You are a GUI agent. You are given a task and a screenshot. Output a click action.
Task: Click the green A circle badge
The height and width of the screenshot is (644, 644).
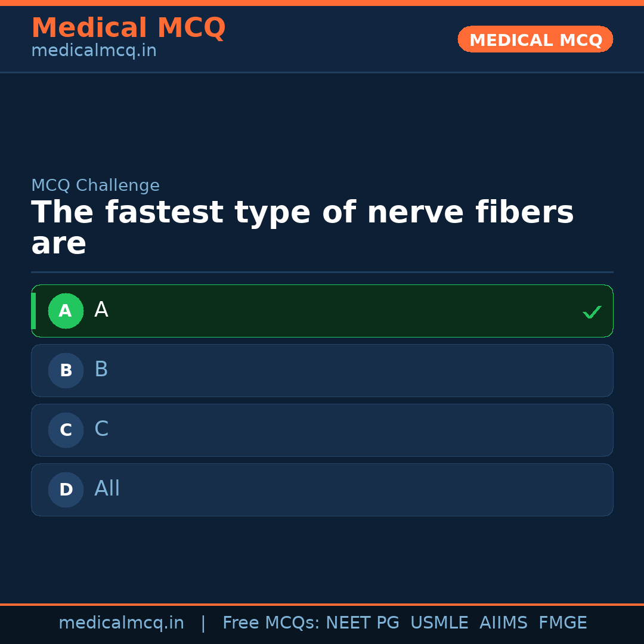coord(66,311)
